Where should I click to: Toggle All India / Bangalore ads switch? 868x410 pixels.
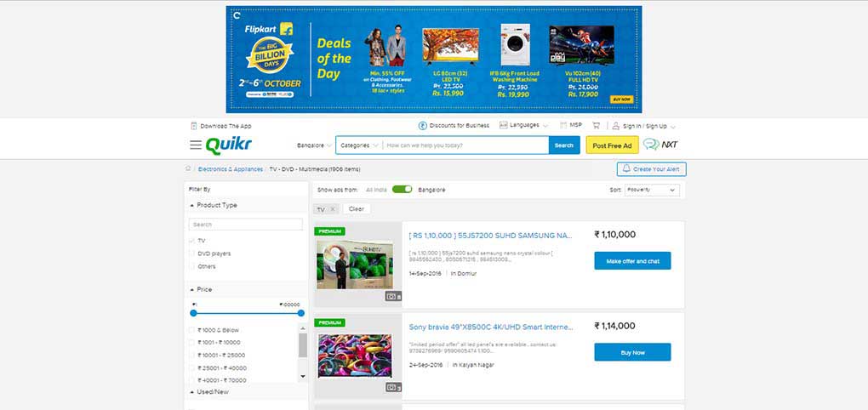pos(402,189)
